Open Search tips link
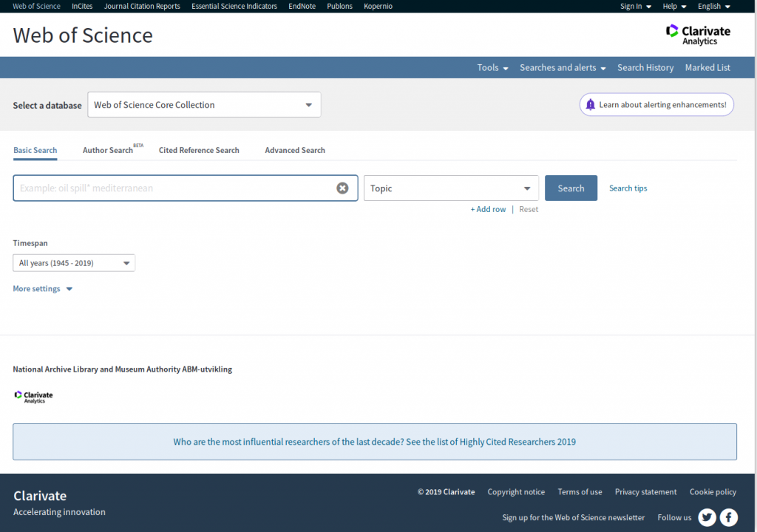The image size is (757, 532). [x=628, y=188]
